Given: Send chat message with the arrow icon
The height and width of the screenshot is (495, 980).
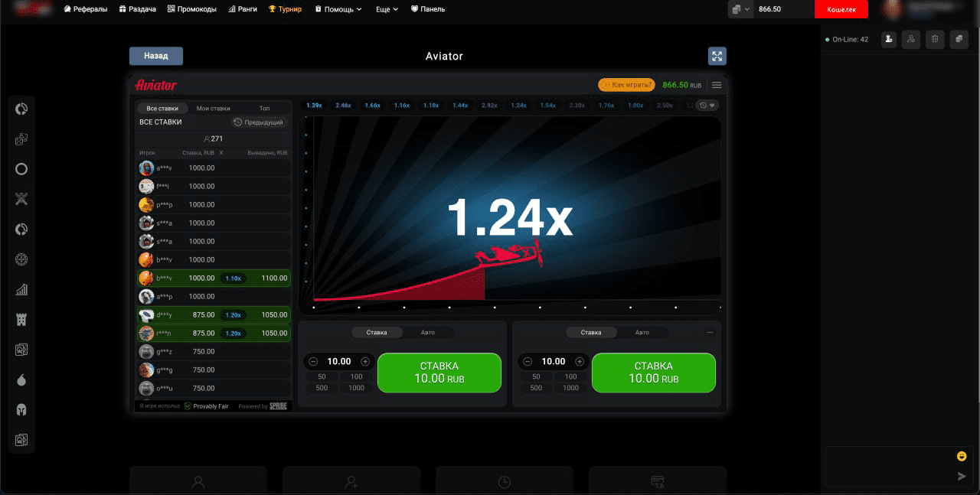Looking at the screenshot, I should [x=962, y=477].
